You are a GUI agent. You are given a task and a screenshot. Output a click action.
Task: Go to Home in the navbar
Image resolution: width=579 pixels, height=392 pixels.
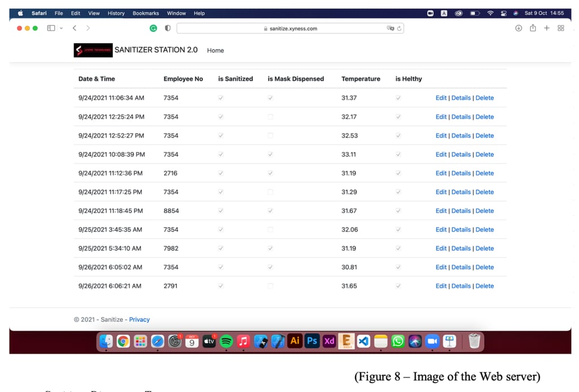click(215, 50)
